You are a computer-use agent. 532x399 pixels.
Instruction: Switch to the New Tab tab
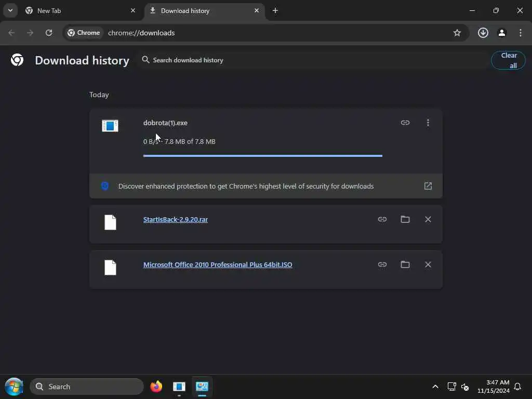[x=80, y=10]
